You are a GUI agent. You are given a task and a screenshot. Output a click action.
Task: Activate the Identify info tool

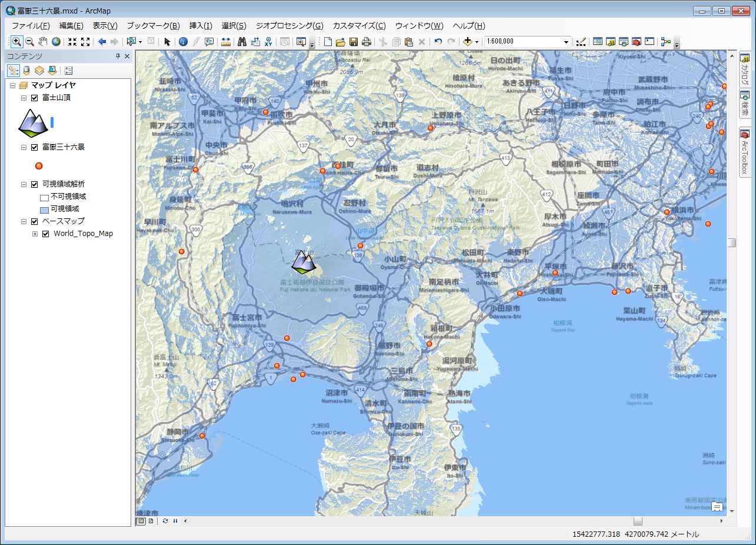coord(183,42)
